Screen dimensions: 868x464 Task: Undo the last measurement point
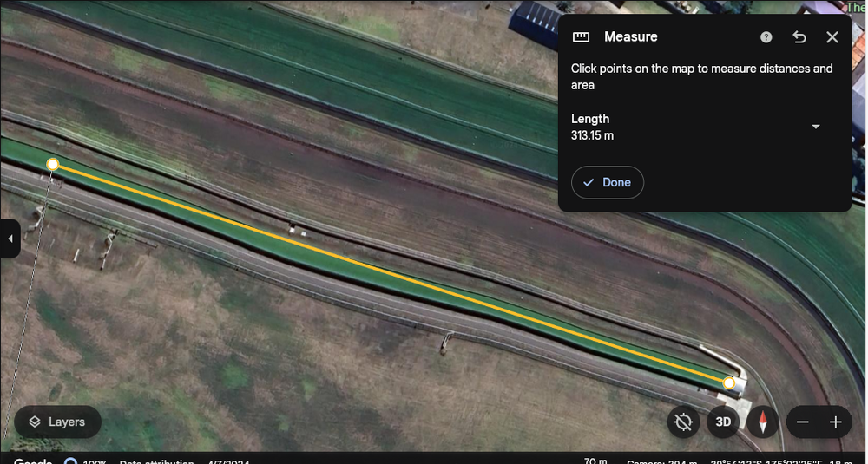pos(799,37)
